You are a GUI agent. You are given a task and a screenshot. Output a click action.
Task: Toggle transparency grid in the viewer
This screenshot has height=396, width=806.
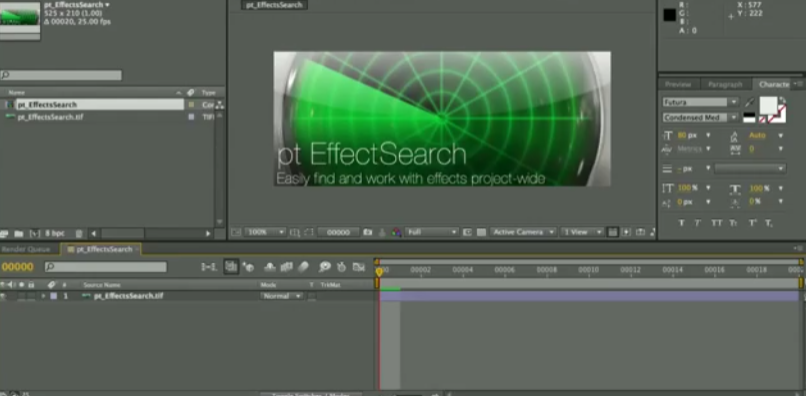coord(481,232)
